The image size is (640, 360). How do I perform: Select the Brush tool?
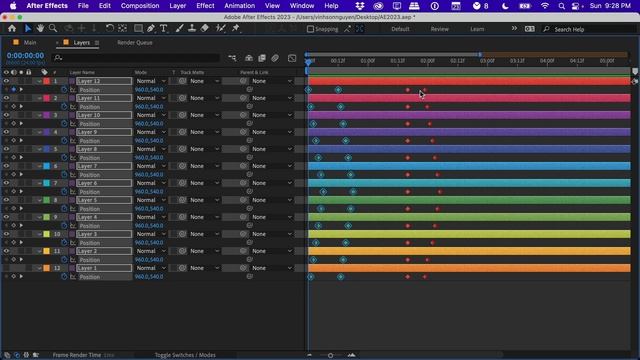pos(179,29)
